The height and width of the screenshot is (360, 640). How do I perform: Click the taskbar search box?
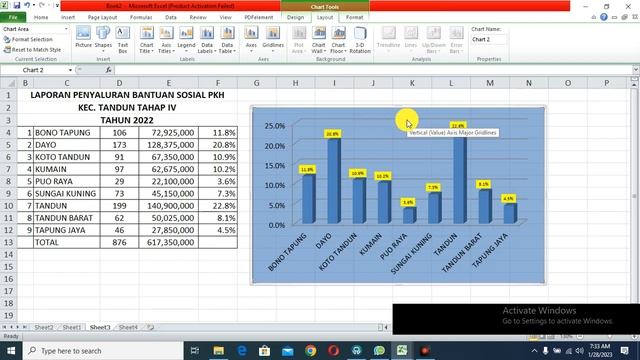(103, 351)
